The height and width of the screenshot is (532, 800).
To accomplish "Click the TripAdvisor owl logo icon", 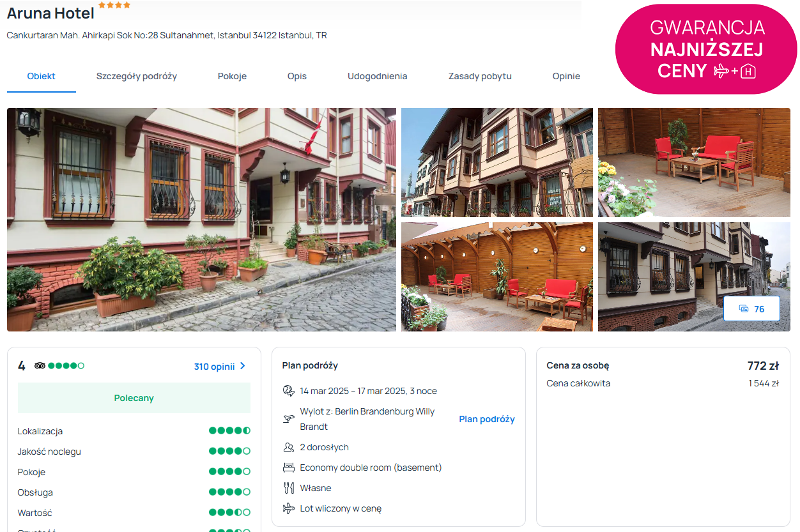I will (x=40, y=366).
